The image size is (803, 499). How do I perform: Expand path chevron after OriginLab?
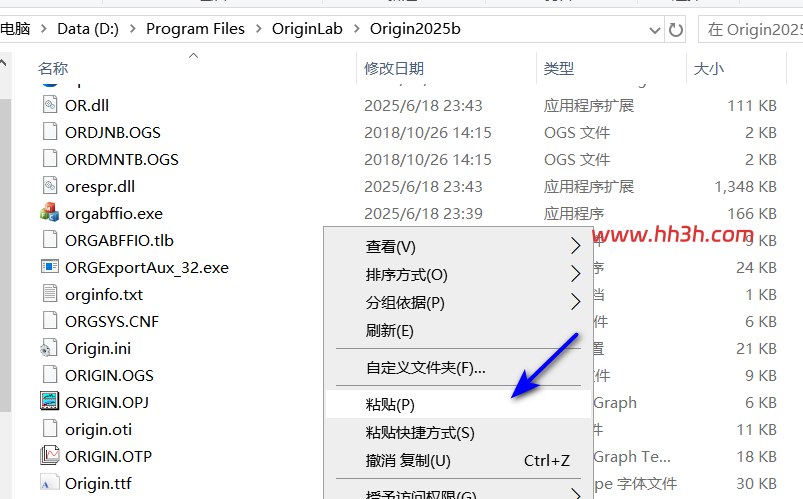pyautogui.click(x=356, y=29)
